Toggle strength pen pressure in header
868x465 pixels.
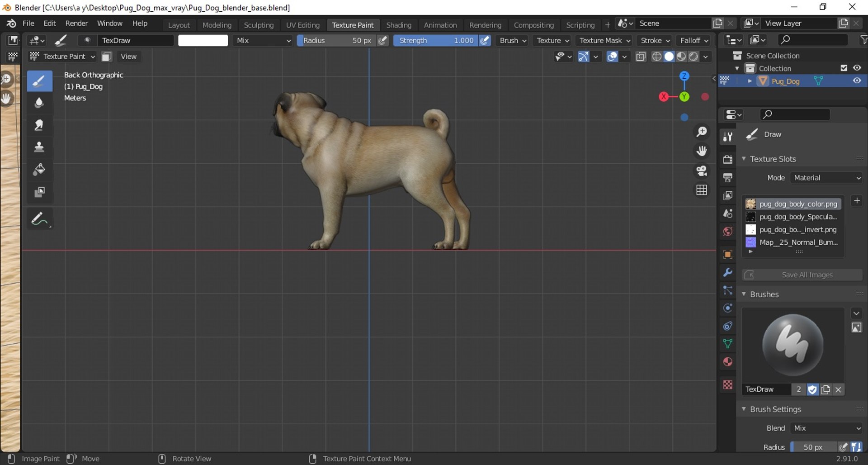click(485, 40)
